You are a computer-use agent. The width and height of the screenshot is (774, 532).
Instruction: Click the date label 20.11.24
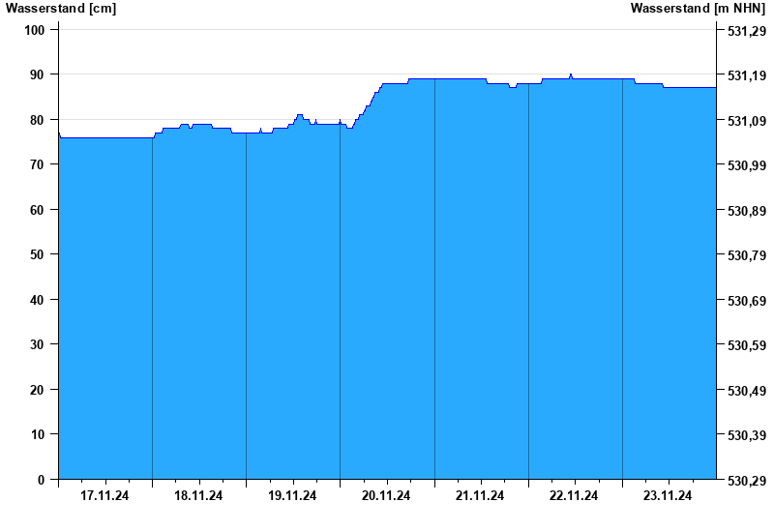pos(386,495)
